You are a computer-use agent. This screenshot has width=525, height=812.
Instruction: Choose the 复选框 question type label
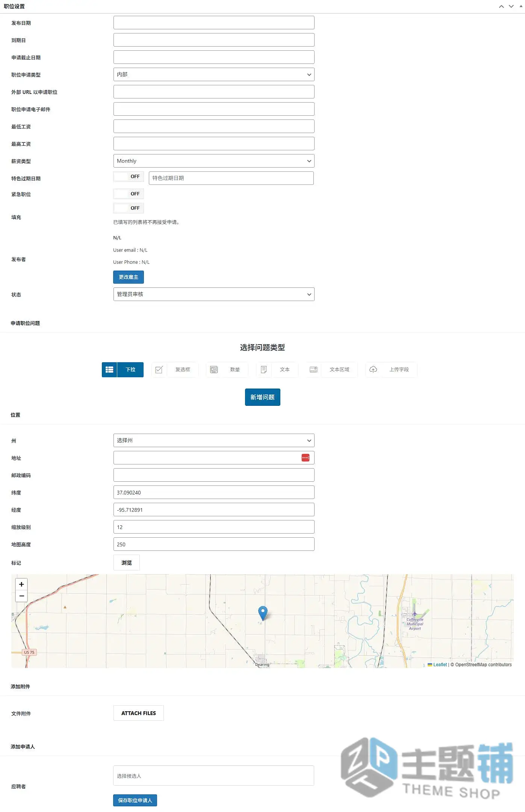[x=183, y=369]
